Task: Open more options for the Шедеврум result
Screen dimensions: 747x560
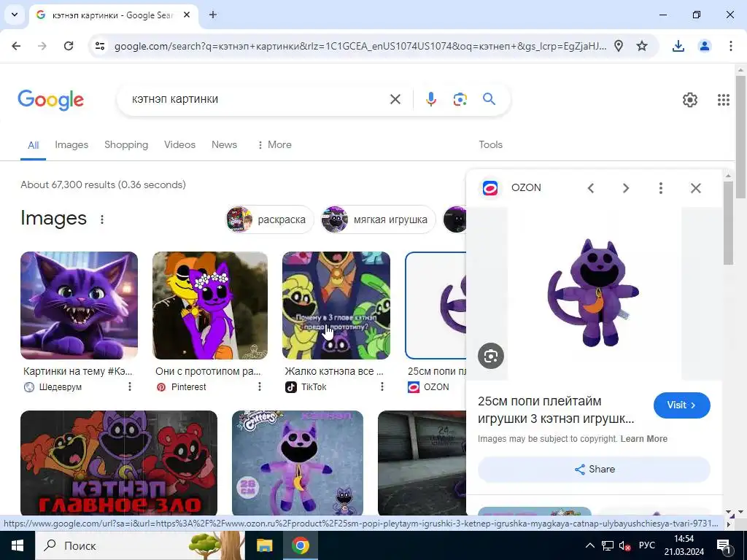Action: [x=130, y=386]
